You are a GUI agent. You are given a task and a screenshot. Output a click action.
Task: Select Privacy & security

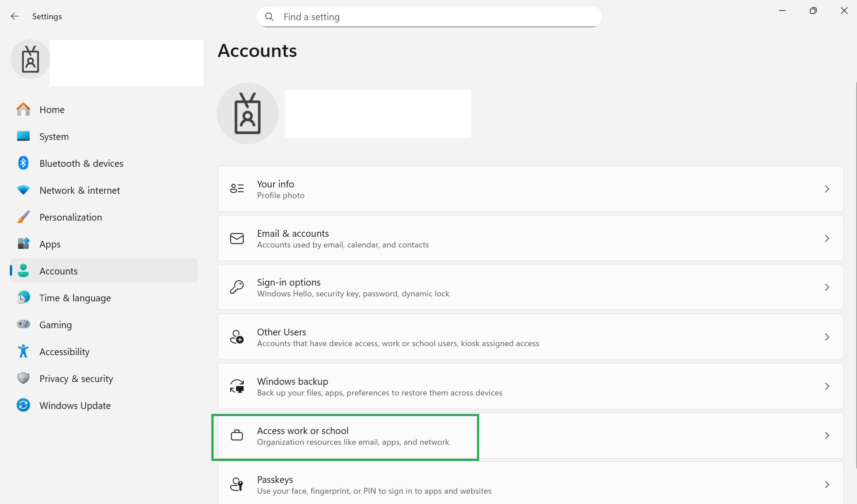(x=104, y=378)
